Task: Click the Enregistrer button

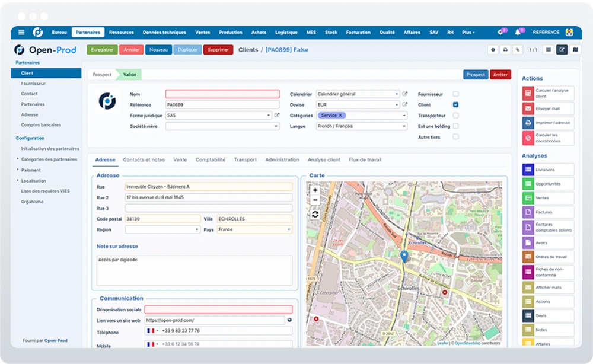Action: pyautogui.click(x=102, y=50)
